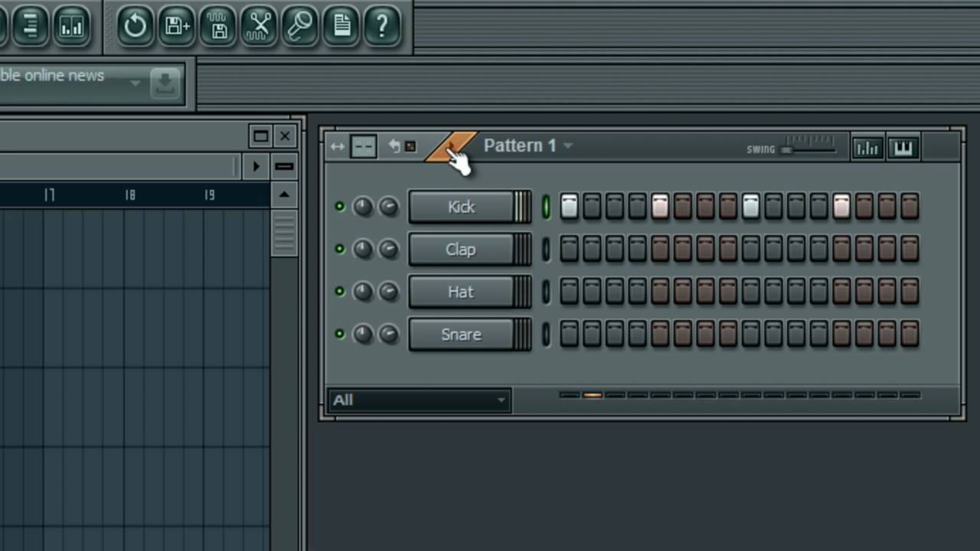This screenshot has height=551, width=980.
Task: Open the All channel filter dropdown
Action: coord(420,400)
